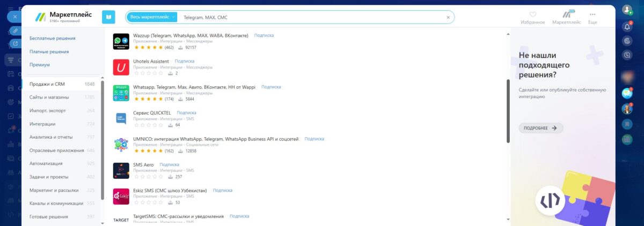
Task: Click ПОДРОБНЕЕ button
Action: [x=541, y=128]
